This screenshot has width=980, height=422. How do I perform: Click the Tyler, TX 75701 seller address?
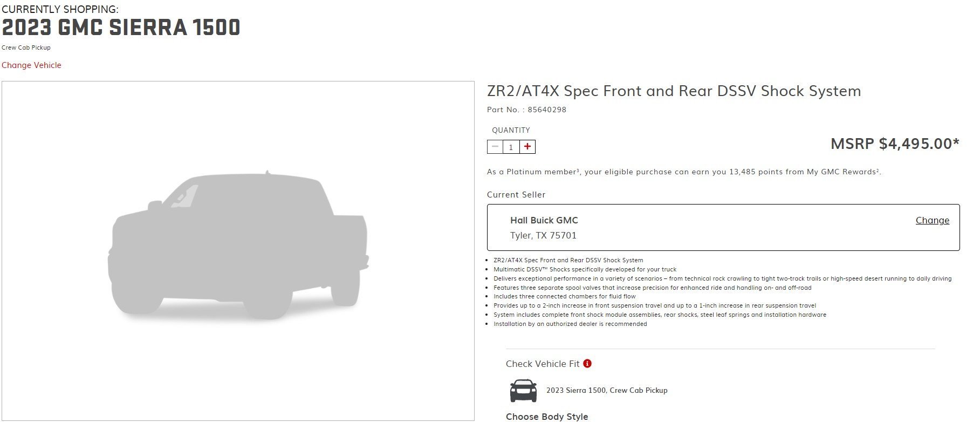point(543,235)
